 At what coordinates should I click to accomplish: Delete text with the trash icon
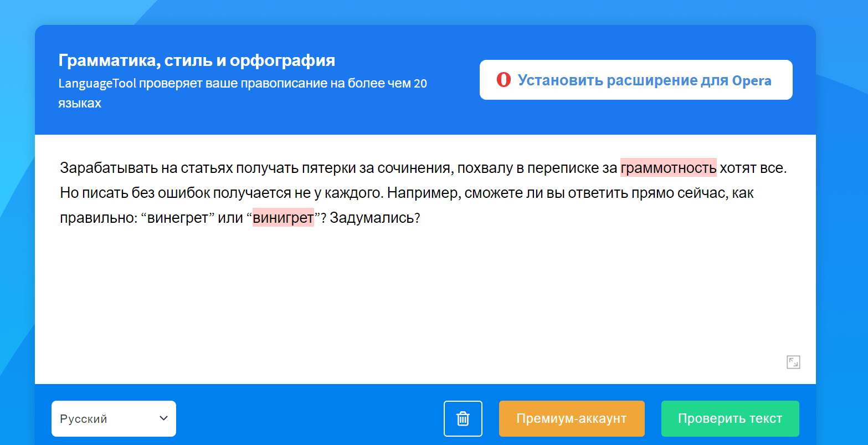(x=463, y=418)
